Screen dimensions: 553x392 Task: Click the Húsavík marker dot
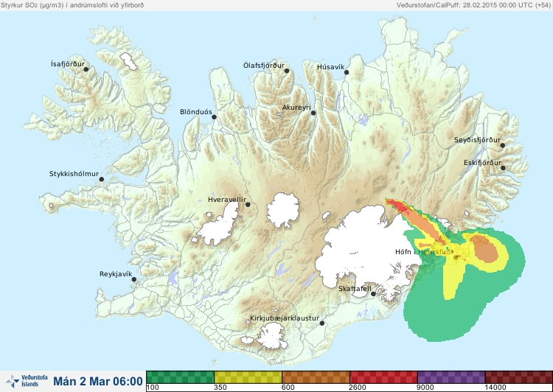(347, 72)
